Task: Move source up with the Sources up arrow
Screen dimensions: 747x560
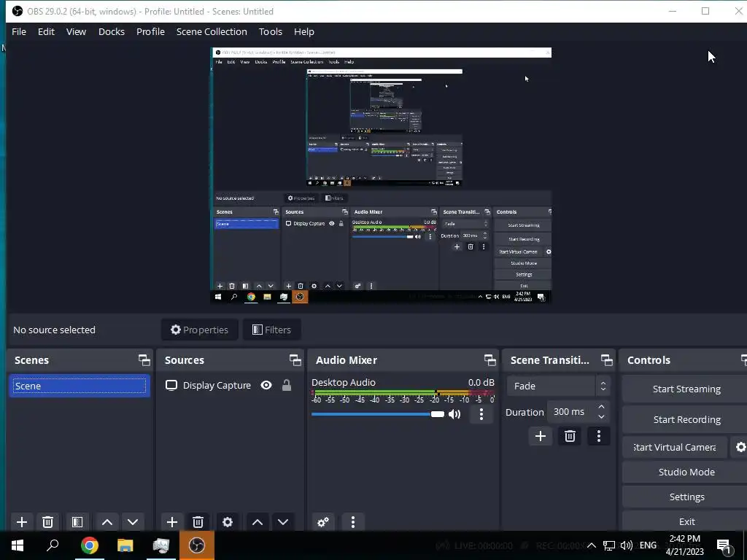Action: [x=258, y=522]
